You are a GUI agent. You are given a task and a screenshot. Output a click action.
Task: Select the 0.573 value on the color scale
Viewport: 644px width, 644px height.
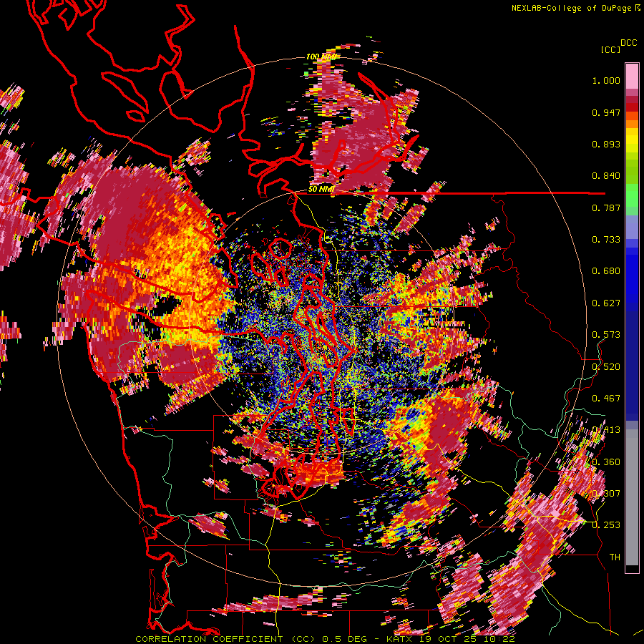(x=606, y=335)
